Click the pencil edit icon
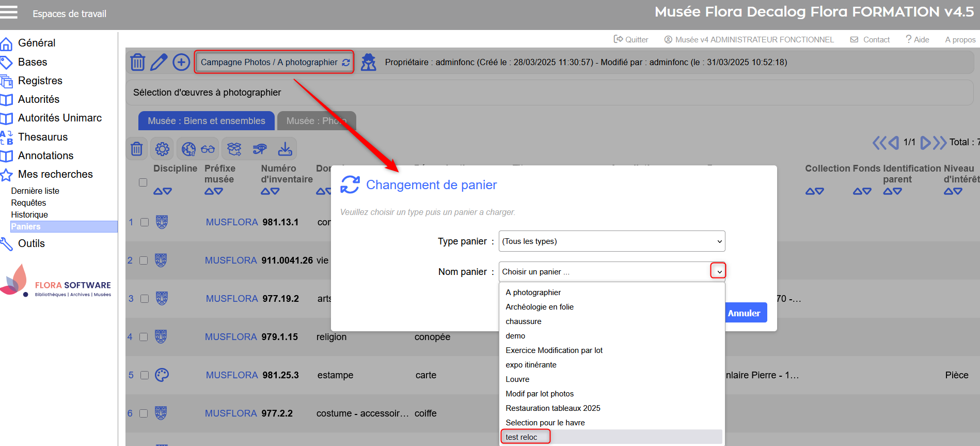Screen dimensions: 980x446 pyautogui.click(x=159, y=62)
